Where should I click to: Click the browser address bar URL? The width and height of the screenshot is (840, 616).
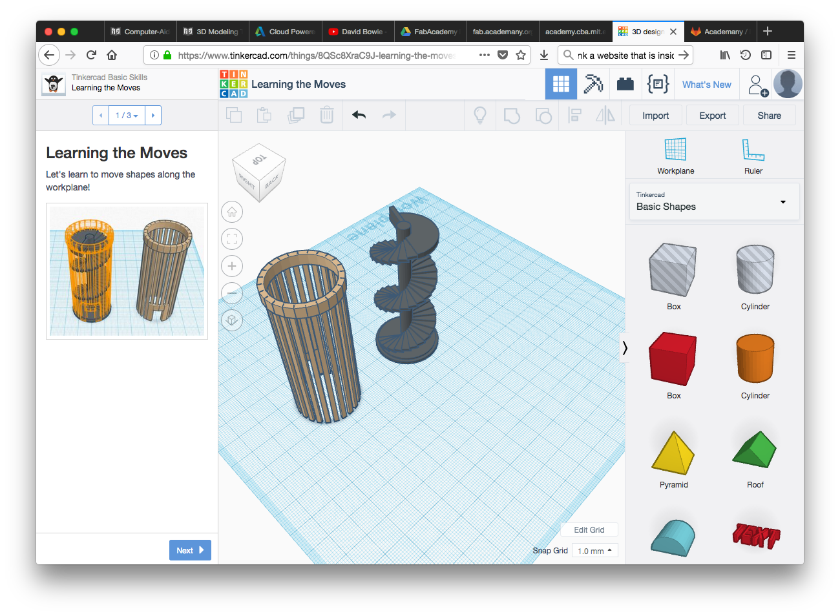(317, 56)
